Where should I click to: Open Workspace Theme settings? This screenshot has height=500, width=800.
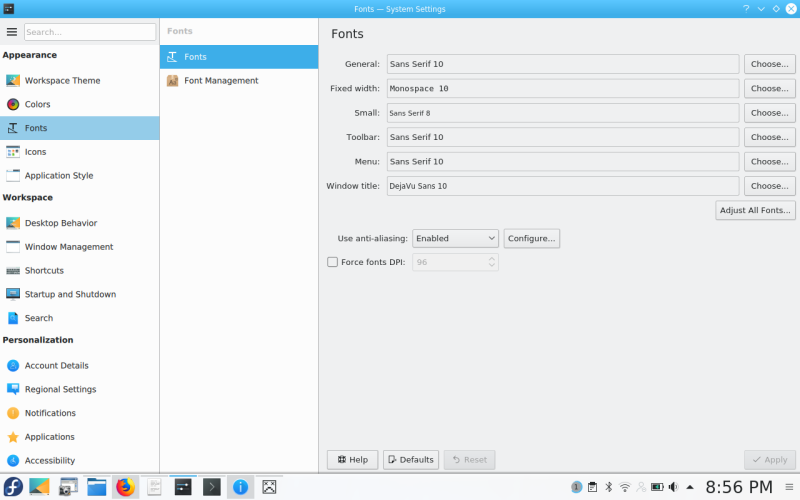[x=80, y=80]
